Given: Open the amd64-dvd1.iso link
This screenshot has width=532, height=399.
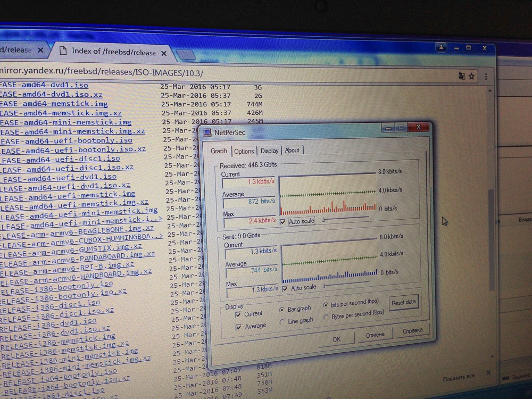Looking at the screenshot, I should pyautogui.click(x=44, y=85).
